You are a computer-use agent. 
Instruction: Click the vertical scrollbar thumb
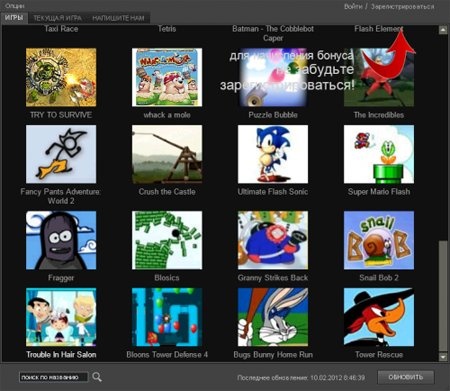(443, 295)
